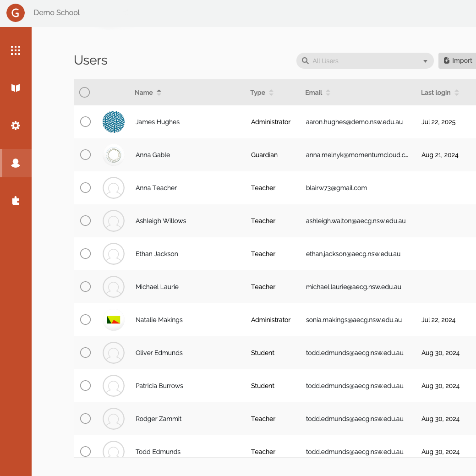This screenshot has width=476, height=476.
Task: Open the All Users filter dropdown
Action: [425, 60]
